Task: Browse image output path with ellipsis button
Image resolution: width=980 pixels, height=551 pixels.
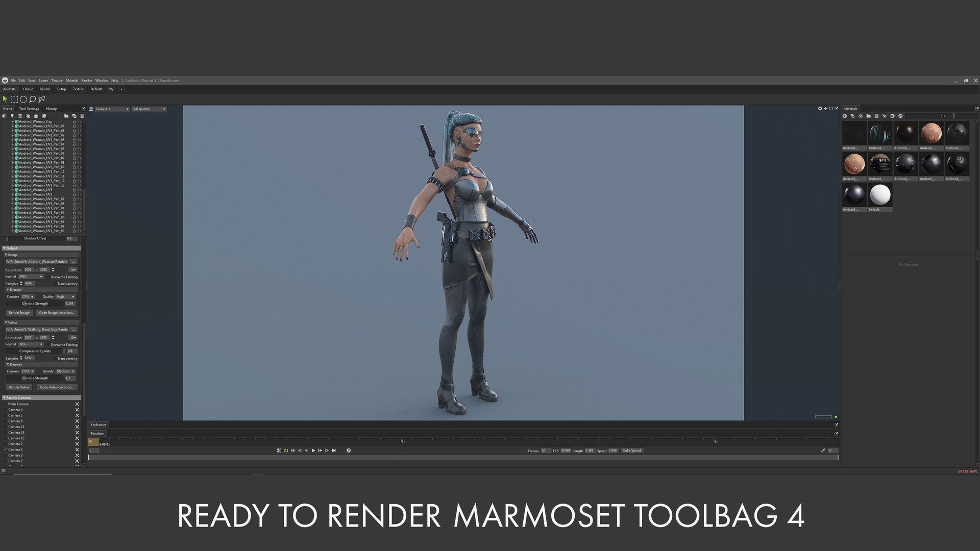Action: (73, 262)
